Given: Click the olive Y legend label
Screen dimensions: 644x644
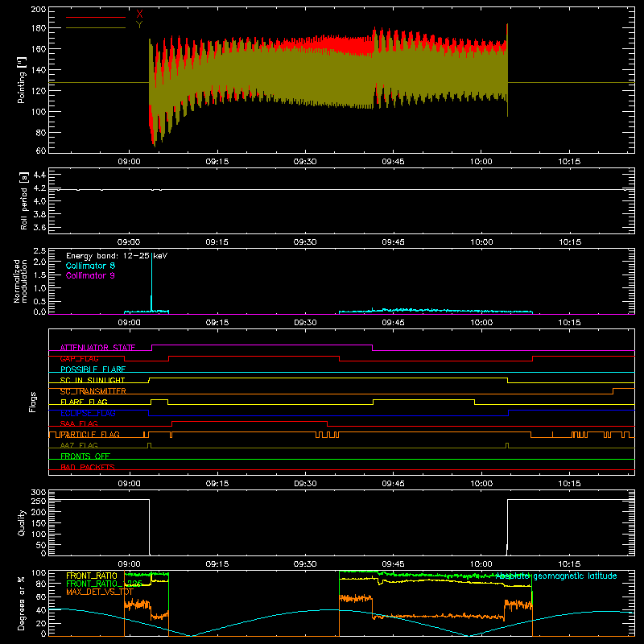Looking at the screenshot, I should (x=139, y=25).
